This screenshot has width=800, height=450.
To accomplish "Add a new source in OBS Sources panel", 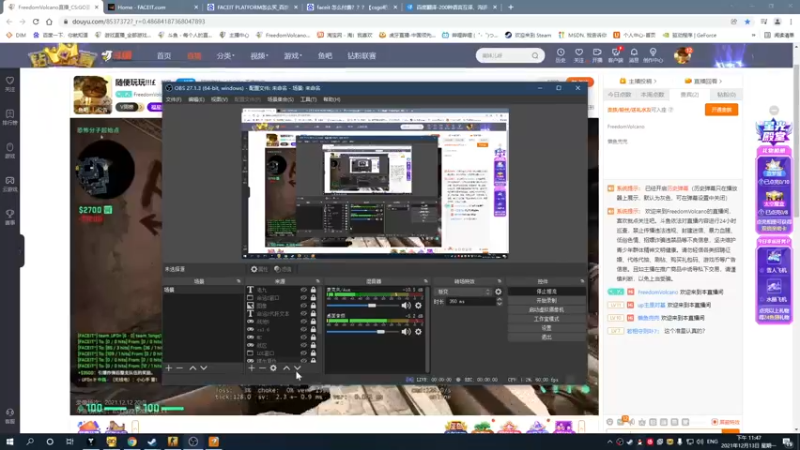I will coord(252,368).
